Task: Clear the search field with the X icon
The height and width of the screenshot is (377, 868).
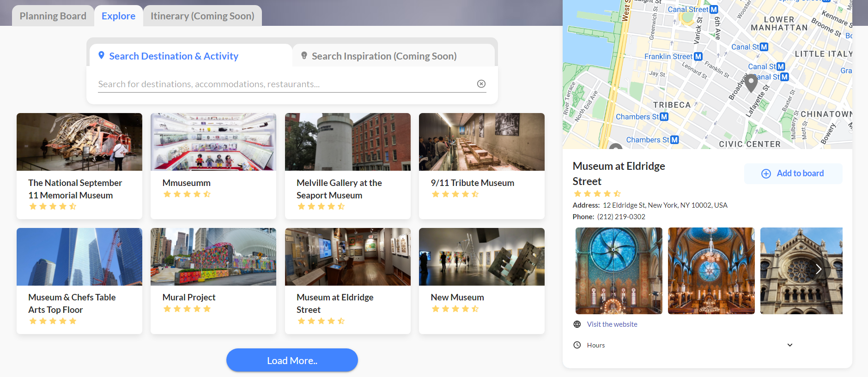Action: tap(481, 84)
